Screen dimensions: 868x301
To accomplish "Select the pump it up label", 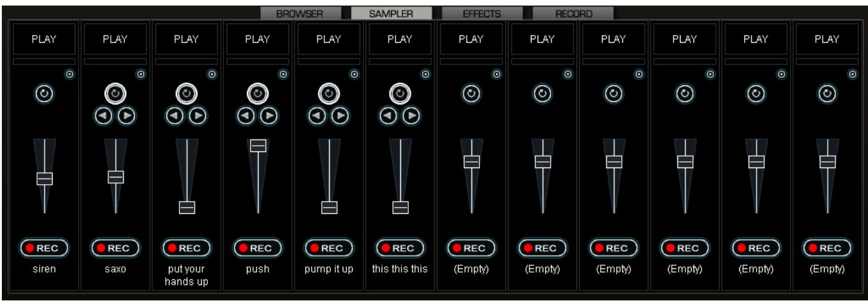I will (329, 269).
